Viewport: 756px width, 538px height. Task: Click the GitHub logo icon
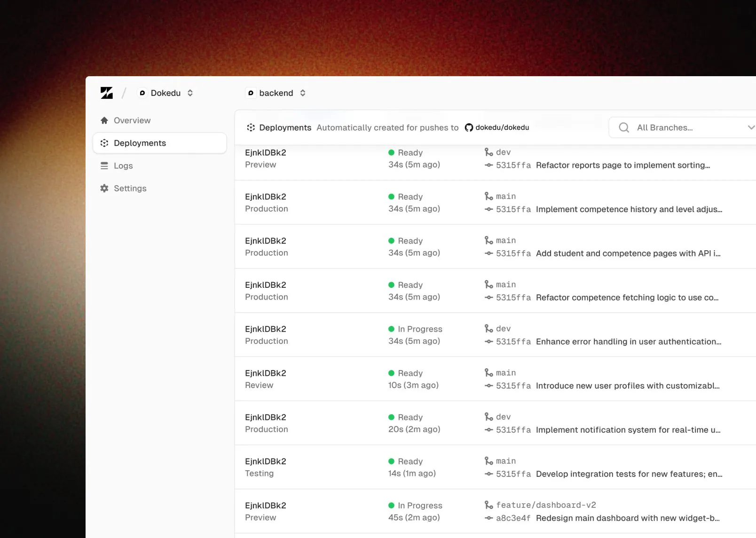[469, 127]
